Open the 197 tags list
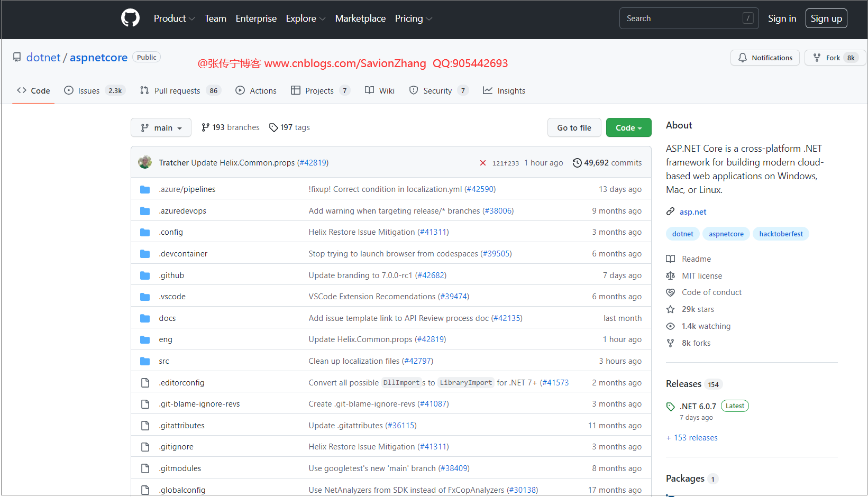 pyautogui.click(x=289, y=127)
